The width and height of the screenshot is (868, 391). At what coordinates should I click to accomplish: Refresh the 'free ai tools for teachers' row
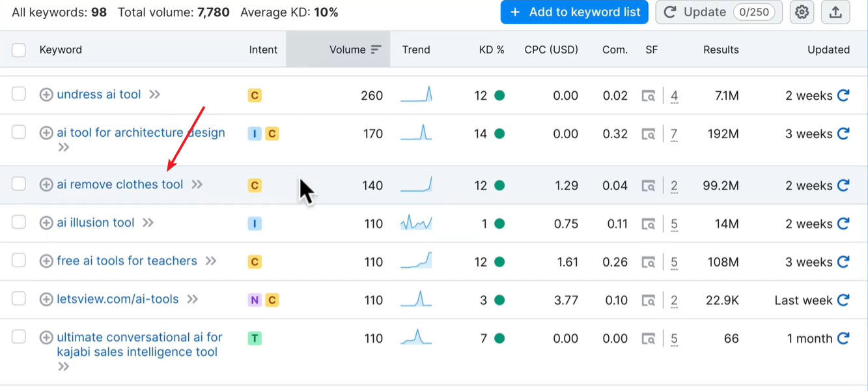(843, 262)
